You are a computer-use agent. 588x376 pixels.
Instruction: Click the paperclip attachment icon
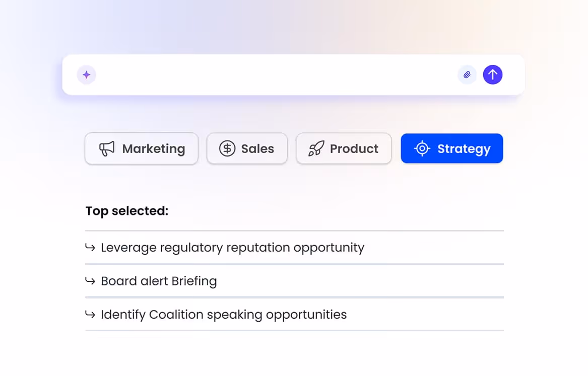(x=467, y=75)
